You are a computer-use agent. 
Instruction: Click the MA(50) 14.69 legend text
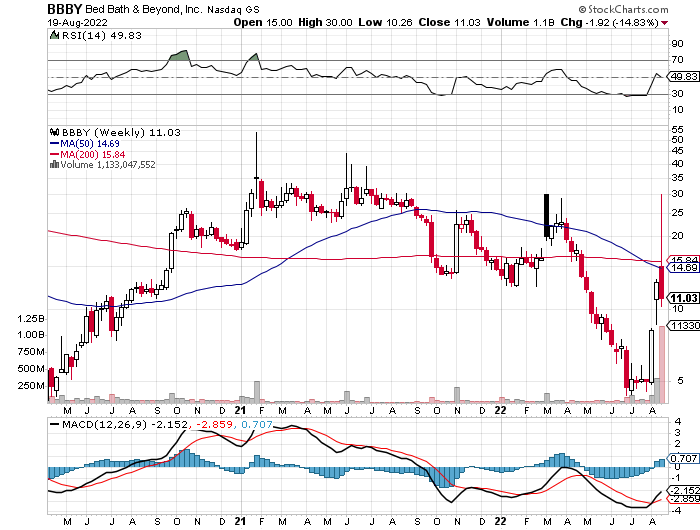[90, 144]
